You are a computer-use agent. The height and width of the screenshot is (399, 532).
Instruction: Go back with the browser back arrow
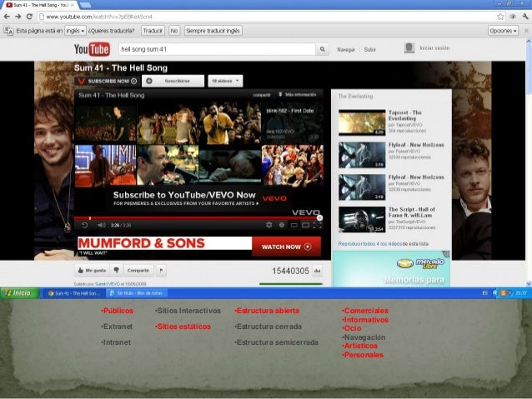pos(7,17)
